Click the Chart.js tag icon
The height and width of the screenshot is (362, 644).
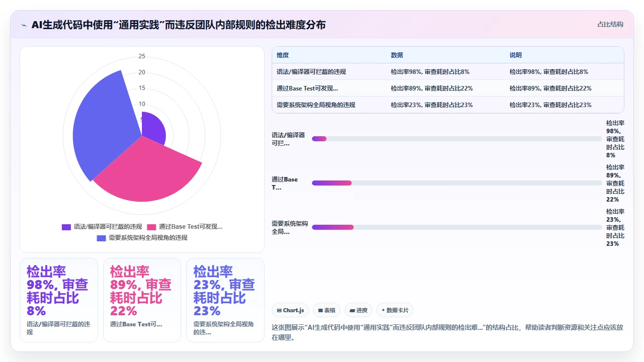click(279, 311)
